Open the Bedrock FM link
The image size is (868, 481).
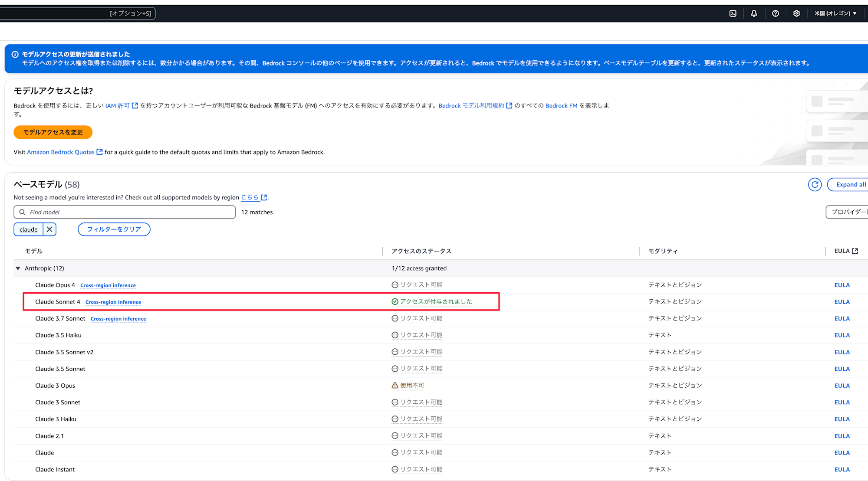[x=561, y=105]
